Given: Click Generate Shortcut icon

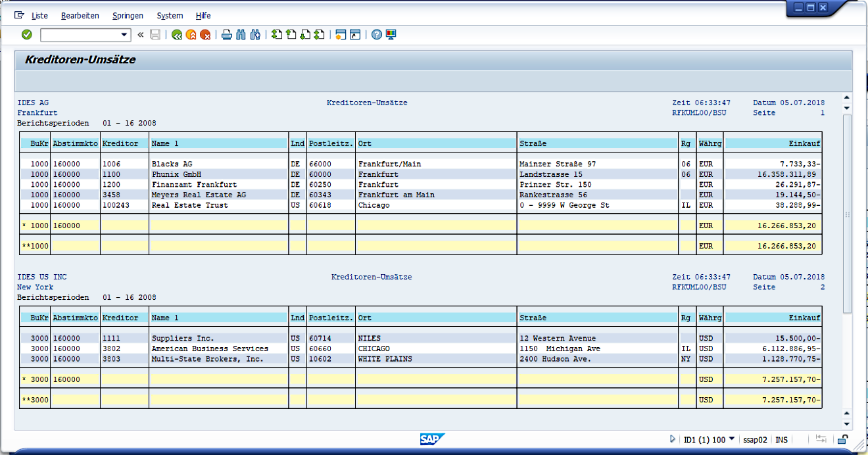Looking at the screenshot, I should [355, 35].
